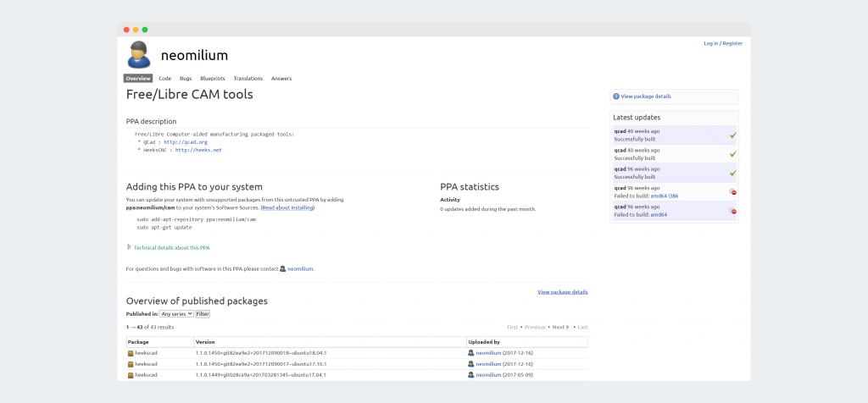Image resolution: width=868 pixels, height=403 pixels.
Task: Click the failed icon on amd64 i386 row
Action: (x=733, y=192)
